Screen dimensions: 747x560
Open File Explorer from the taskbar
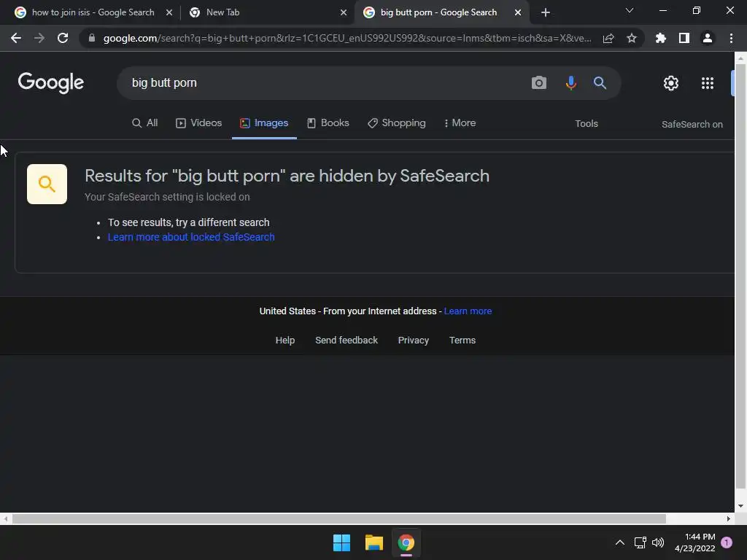(374, 542)
